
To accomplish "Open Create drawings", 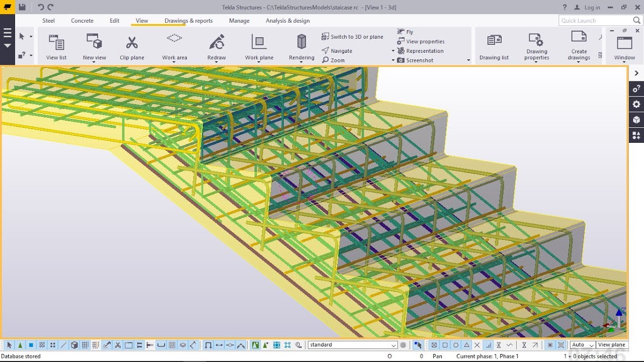I will coord(579,47).
